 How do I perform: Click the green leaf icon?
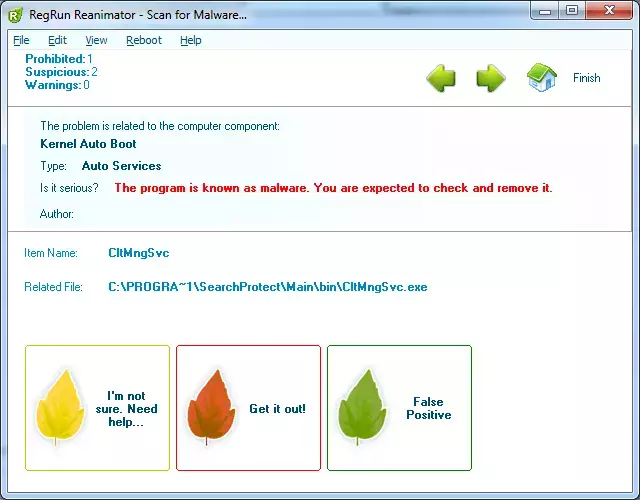click(362, 407)
